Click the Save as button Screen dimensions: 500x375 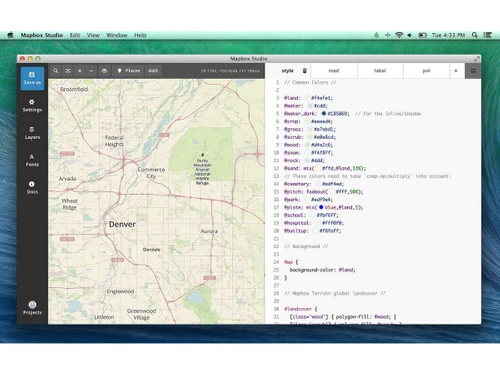tap(32, 78)
